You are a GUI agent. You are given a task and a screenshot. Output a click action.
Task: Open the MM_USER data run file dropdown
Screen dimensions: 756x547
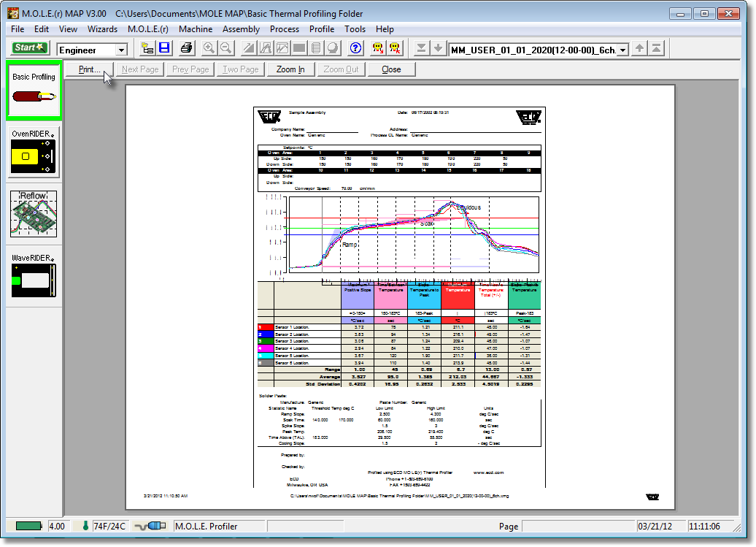click(x=623, y=50)
